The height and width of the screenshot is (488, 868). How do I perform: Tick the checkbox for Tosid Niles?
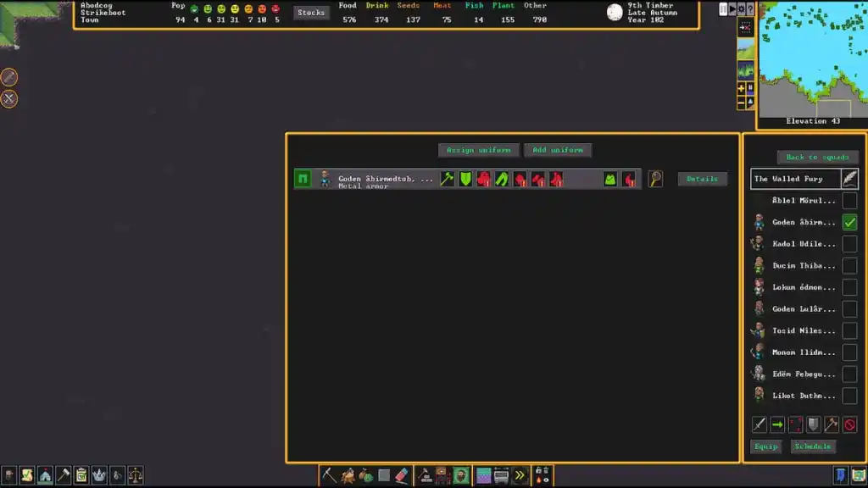click(x=849, y=330)
